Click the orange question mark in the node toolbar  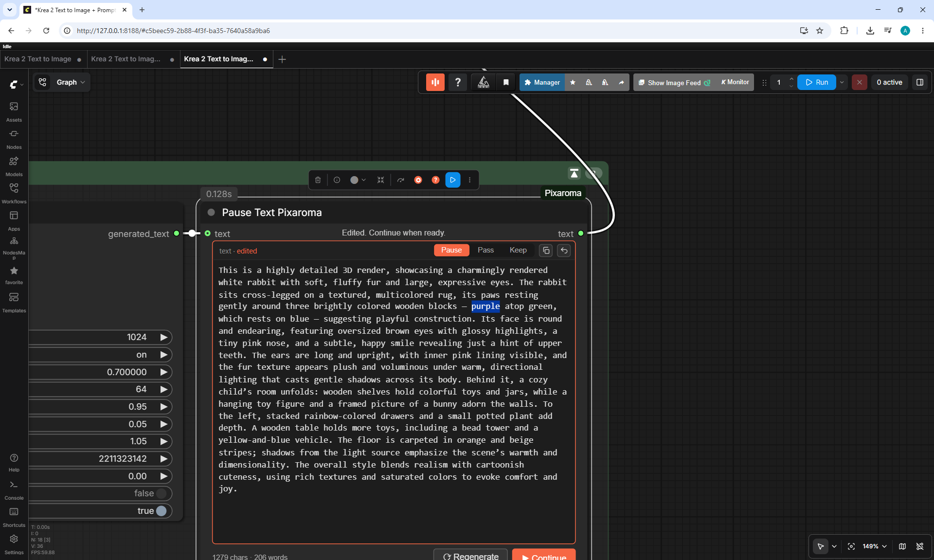[435, 180]
